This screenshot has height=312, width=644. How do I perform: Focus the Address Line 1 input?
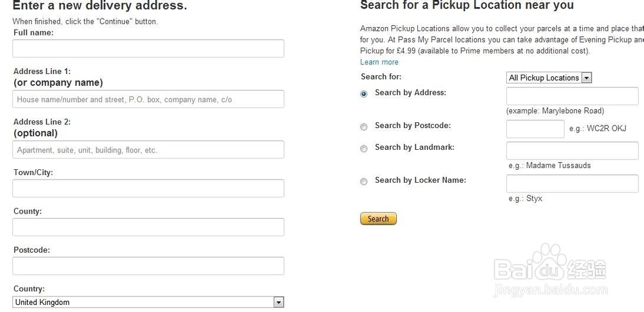148,99
